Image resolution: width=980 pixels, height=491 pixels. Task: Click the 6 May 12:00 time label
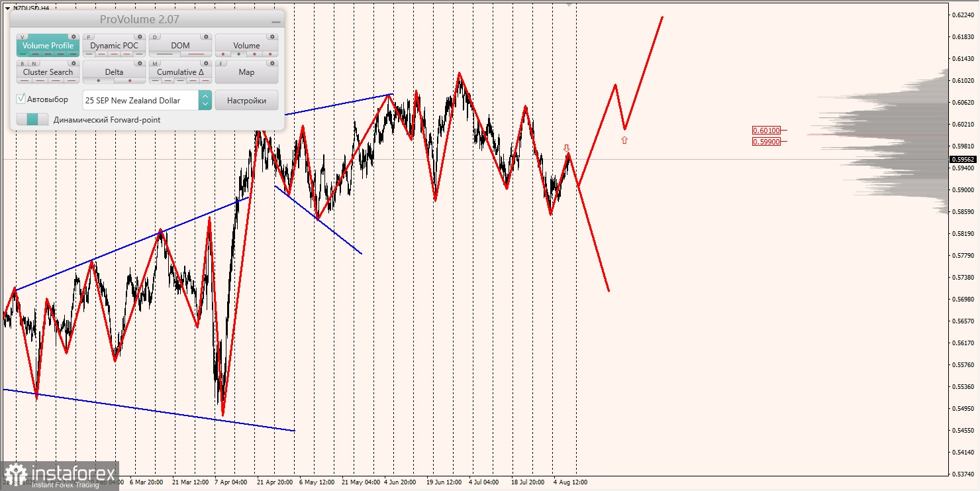[316, 482]
